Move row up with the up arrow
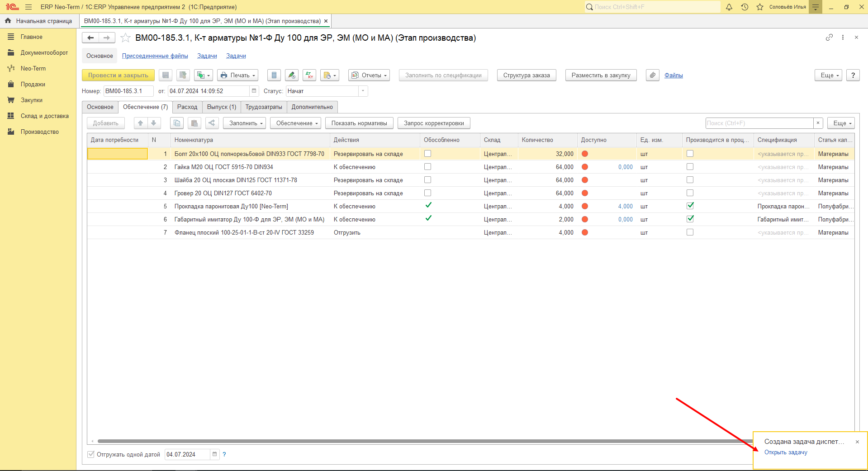868x471 pixels. tap(141, 123)
